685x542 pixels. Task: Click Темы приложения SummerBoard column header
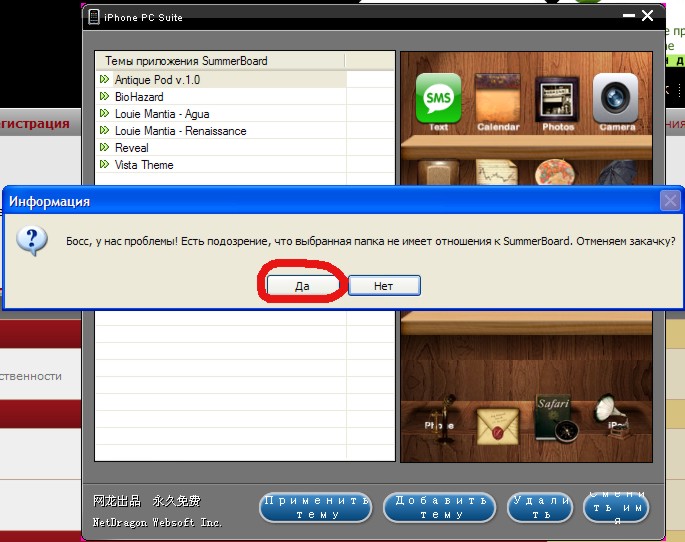[x=220, y=61]
